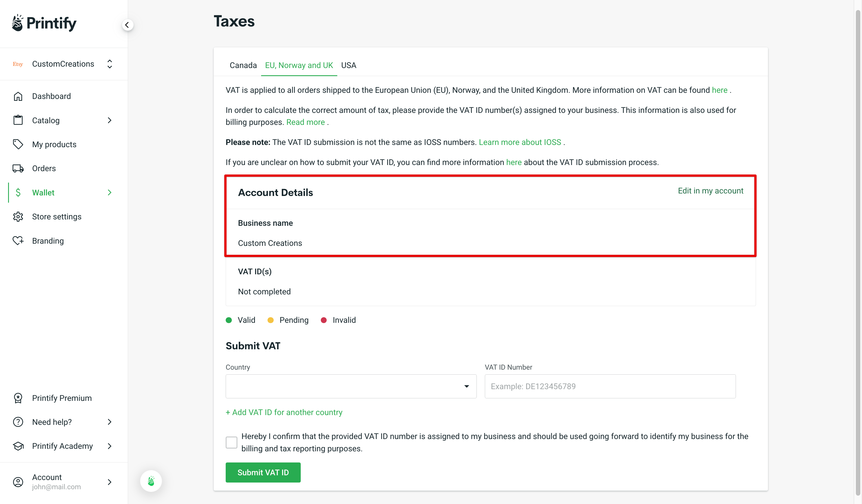The height and width of the screenshot is (504, 862).
Task: Switch to the USA tax tab
Action: [x=348, y=65]
